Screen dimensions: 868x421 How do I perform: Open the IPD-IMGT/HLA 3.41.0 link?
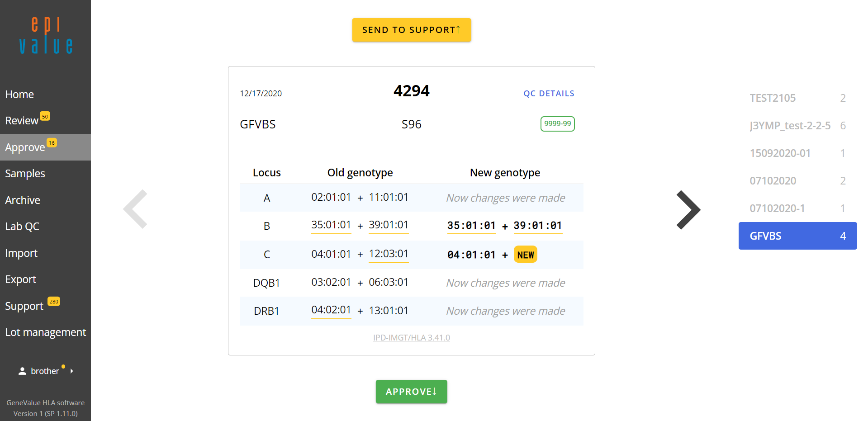tap(411, 338)
